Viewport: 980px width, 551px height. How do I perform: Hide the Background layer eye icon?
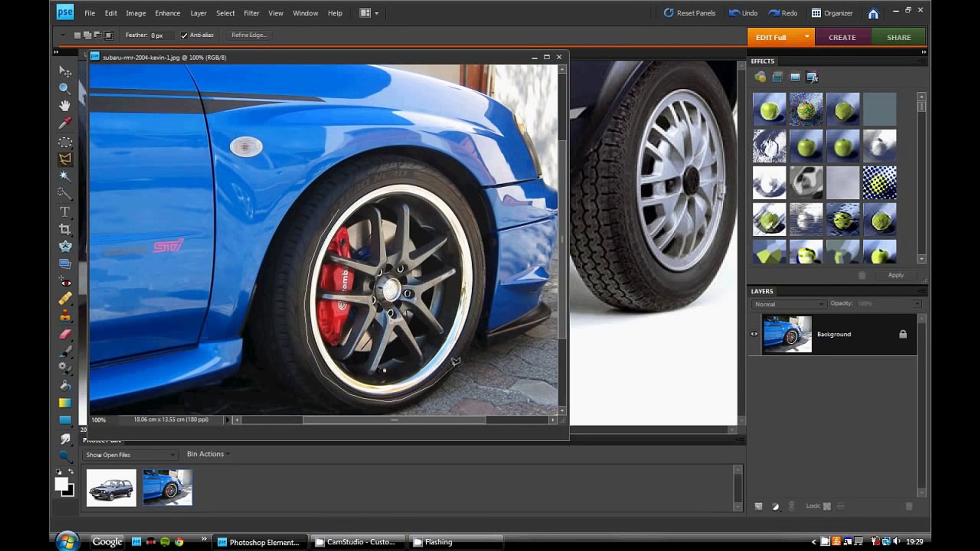click(754, 334)
